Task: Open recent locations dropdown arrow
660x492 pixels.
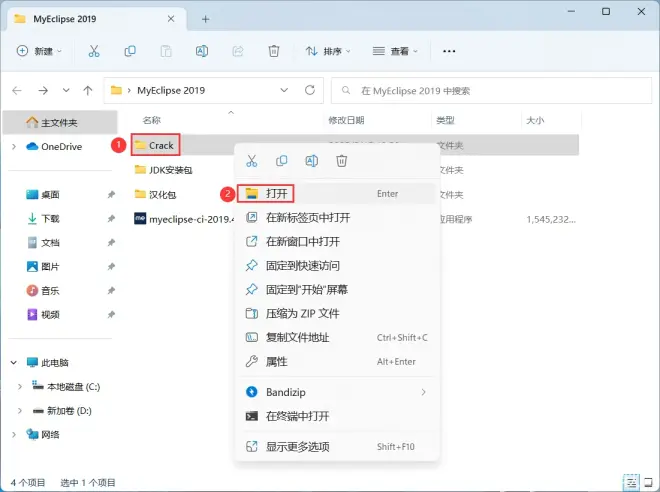Action: pos(66,90)
